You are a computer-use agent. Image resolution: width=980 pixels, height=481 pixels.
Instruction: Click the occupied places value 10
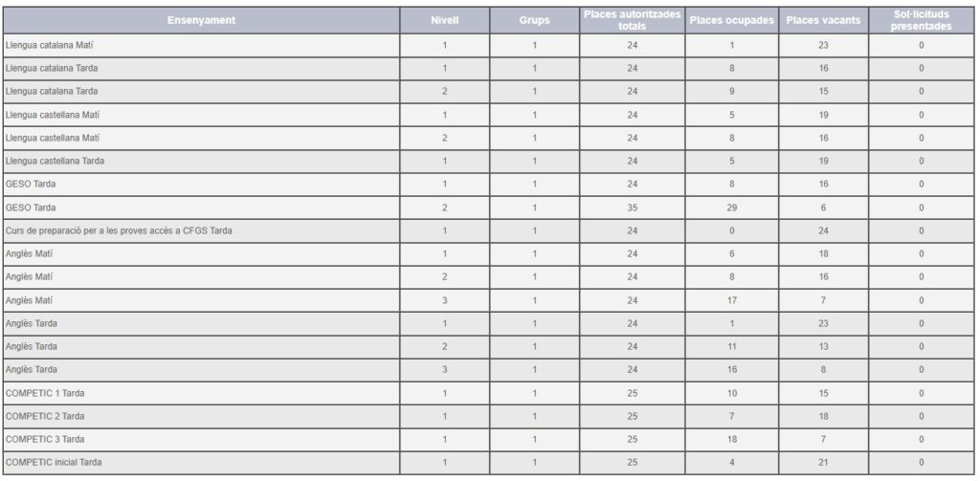tap(731, 393)
